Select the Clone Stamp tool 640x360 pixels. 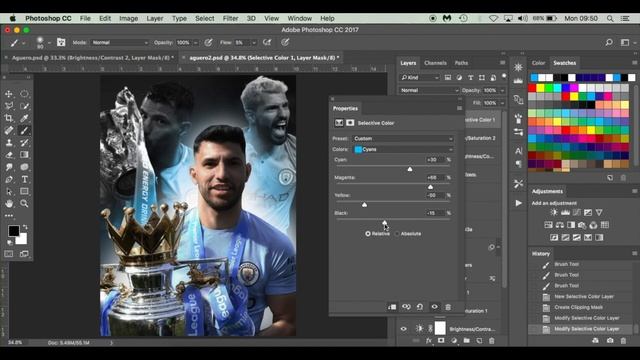click(x=9, y=143)
